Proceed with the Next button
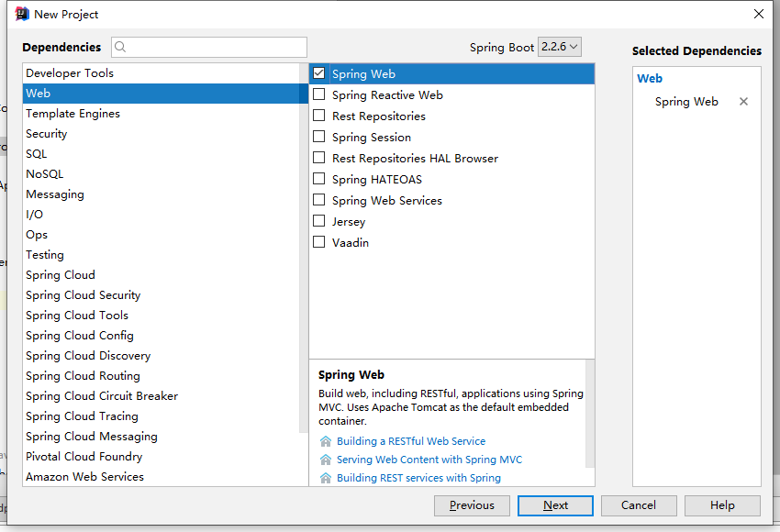The width and height of the screenshot is (780, 532). coord(555,505)
